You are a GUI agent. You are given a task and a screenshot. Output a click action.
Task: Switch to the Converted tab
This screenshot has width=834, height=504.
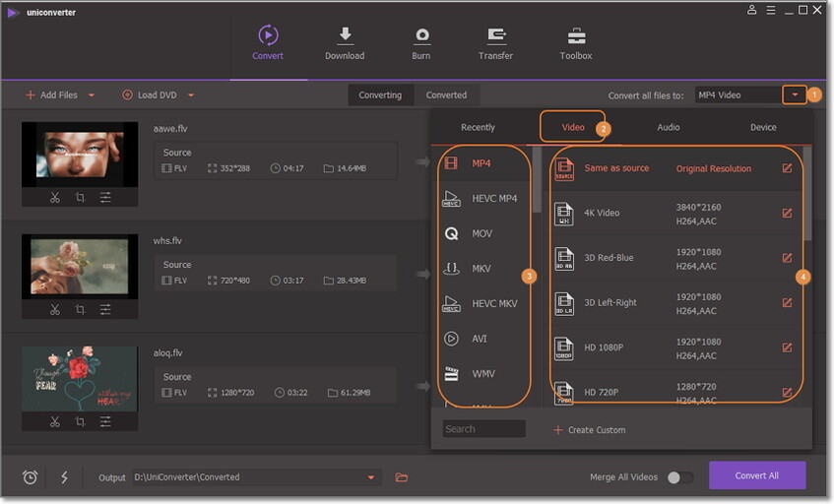pyautogui.click(x=446, y=95)
